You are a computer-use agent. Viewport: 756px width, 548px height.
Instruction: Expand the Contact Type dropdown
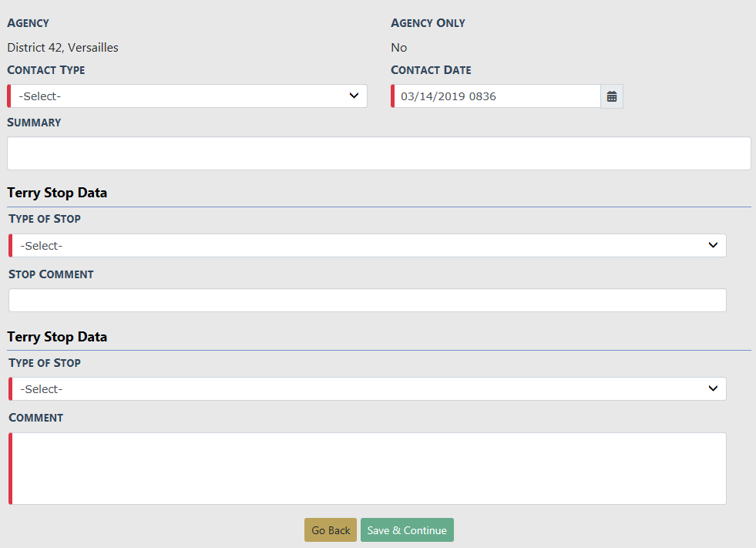pyautogui.click(x=187, y=96)
